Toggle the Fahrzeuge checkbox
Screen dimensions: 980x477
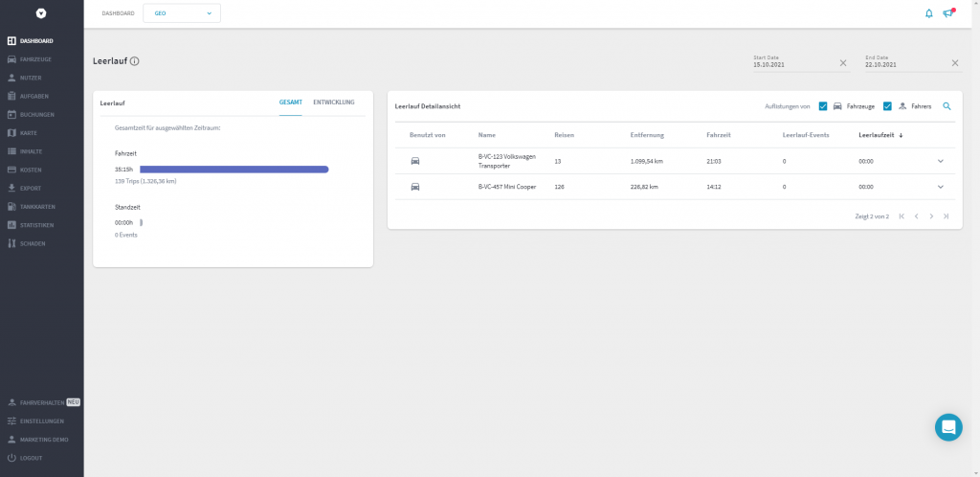(x=822, y=106)
